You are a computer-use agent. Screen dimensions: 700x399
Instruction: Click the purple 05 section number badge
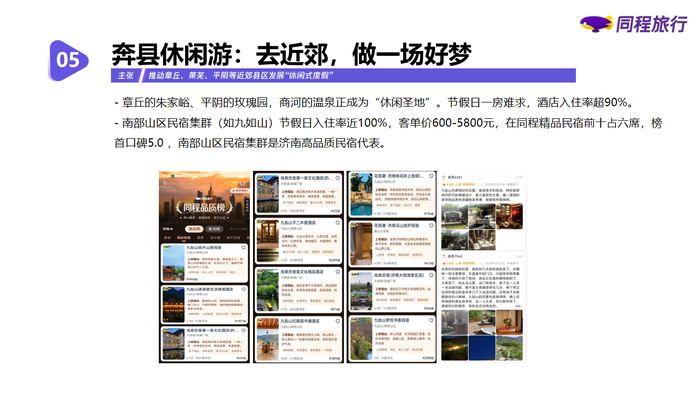click(x=68, y=60)
